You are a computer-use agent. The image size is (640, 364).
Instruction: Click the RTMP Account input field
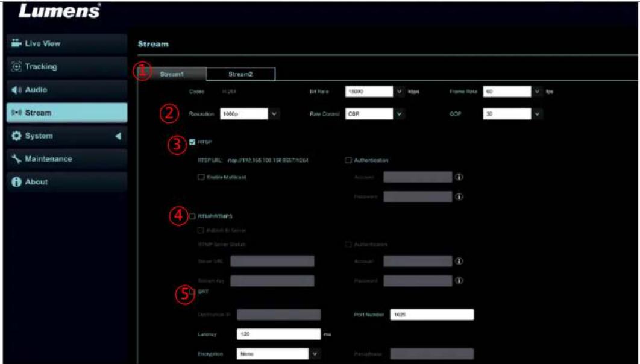[418, 261]
